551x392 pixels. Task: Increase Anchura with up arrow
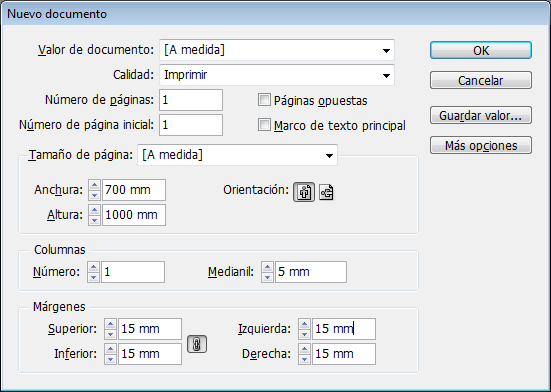(x=94, y=185)
